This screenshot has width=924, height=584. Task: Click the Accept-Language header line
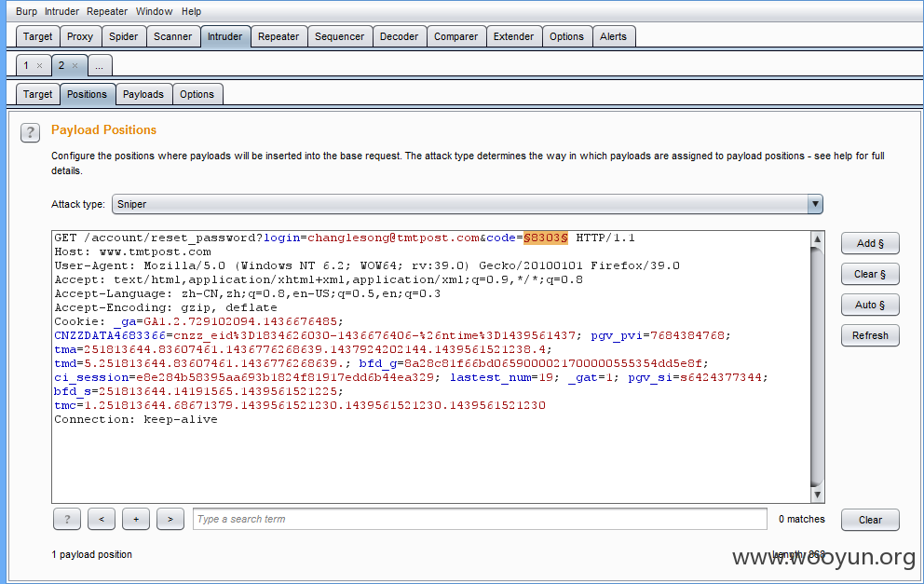[x=248, y=293]
